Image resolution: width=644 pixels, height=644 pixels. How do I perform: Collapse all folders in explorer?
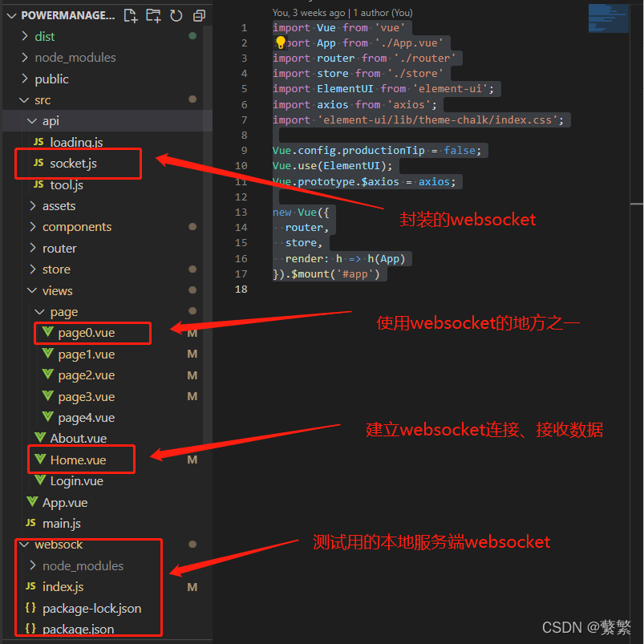pos(198,15)
